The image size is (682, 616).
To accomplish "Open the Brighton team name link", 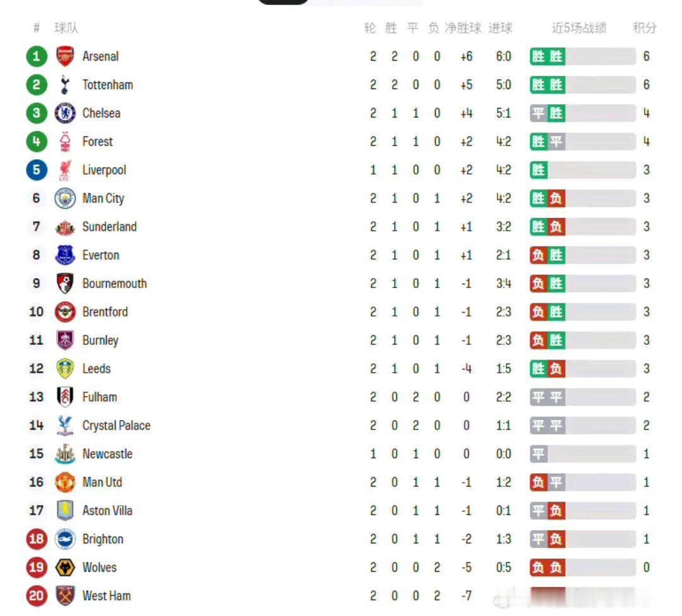I will click(103, 539).
